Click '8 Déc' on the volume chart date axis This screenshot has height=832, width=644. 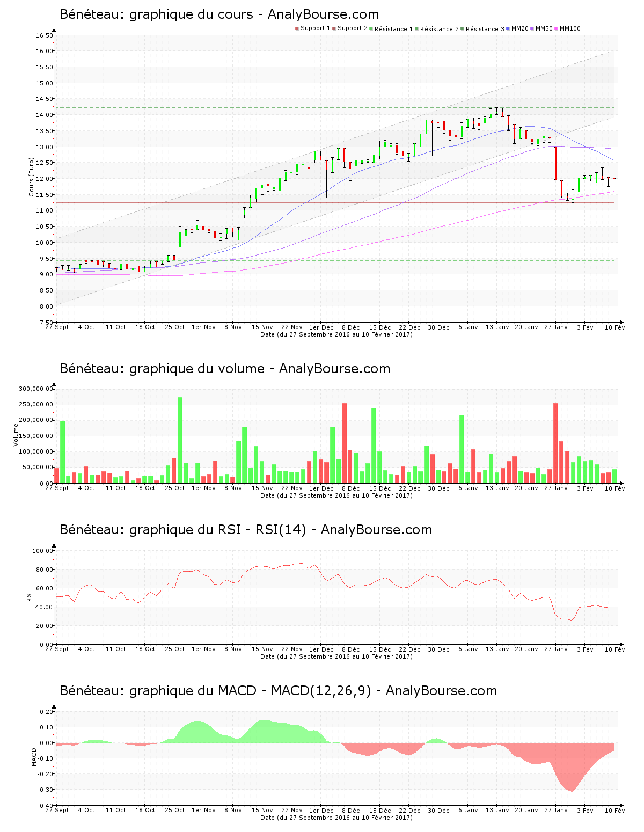click(x=350, y=488)
